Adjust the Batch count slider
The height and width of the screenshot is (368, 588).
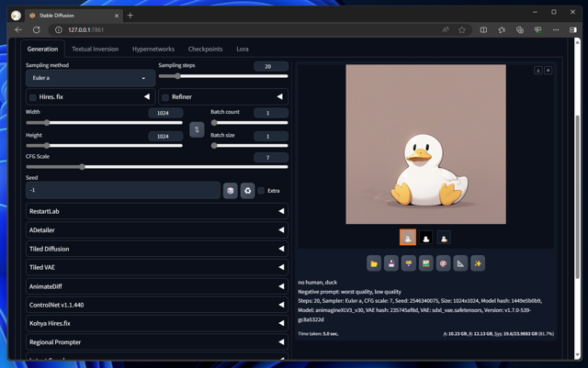click(249, 123)
